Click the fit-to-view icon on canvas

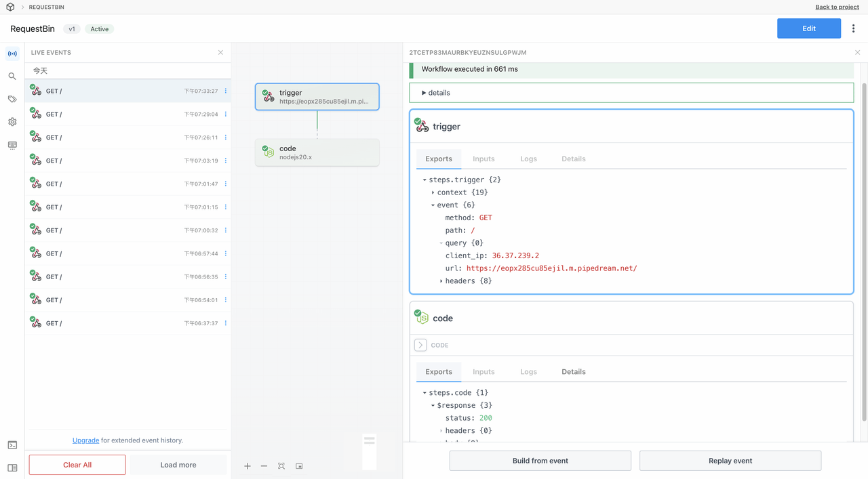pyautogui.click(x=281, y=466)
